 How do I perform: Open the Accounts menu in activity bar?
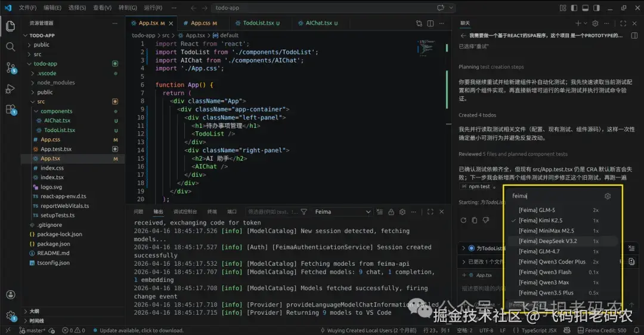tap(11, 294)
